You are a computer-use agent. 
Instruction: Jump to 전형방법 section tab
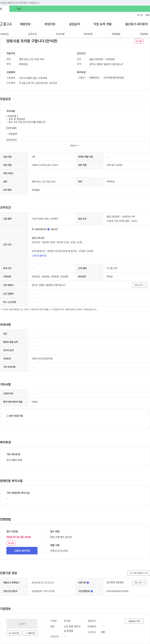coord(116,34)
